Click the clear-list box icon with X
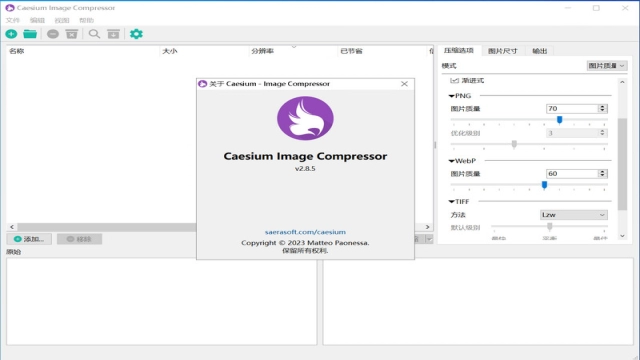The image size is (640, 360). tap(72, 34)
